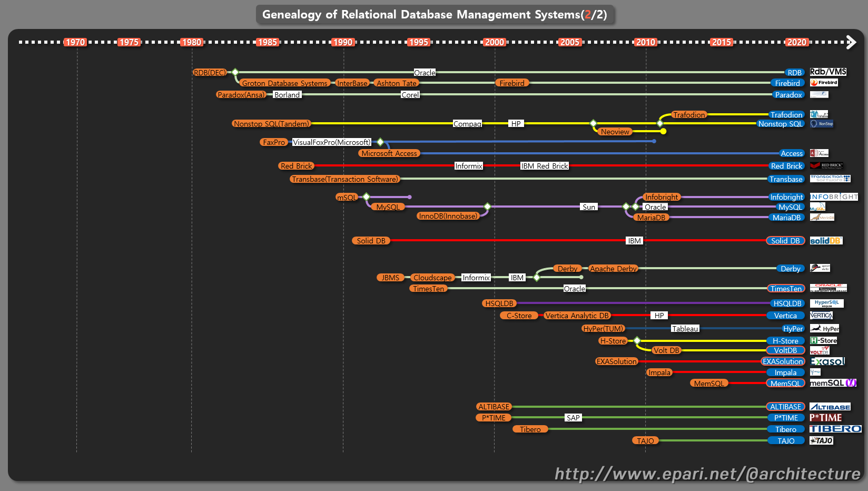Click the HyperSQL logo
The image size is (868, 491).
coord(826,303)
